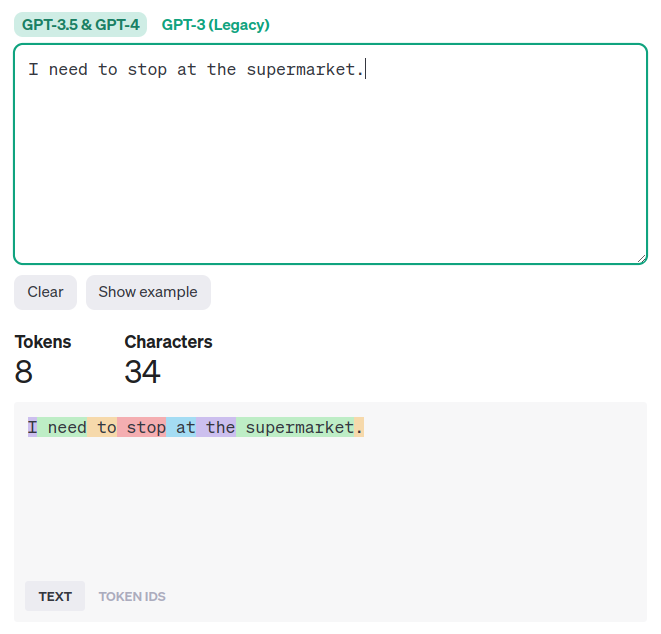
Task: Switch to the GPT-3 (Legacy) tab
Action: (x=215, y=24)
